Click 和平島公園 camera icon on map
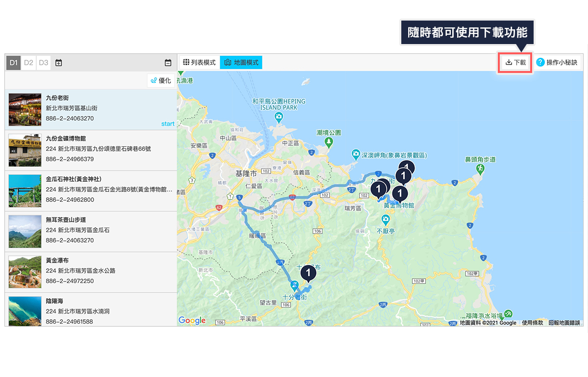The height and width of the screenshot is (377, 588). click(278, 117)
